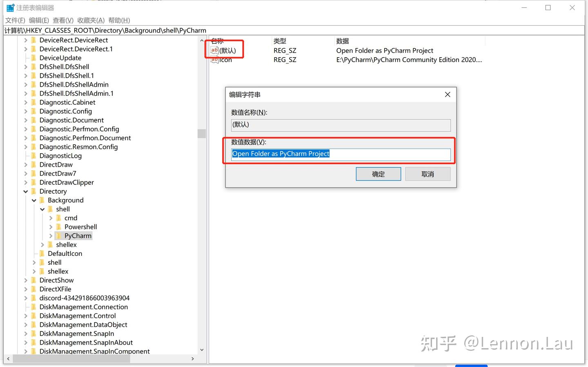The image size is (588, 367).
Task: Open the 编辑(E) menu
Action: point(38,20)
